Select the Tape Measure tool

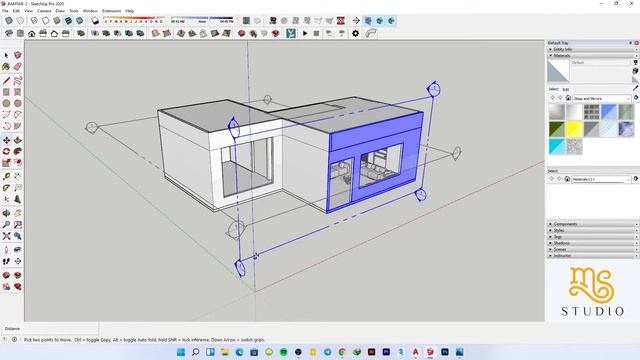6,176
